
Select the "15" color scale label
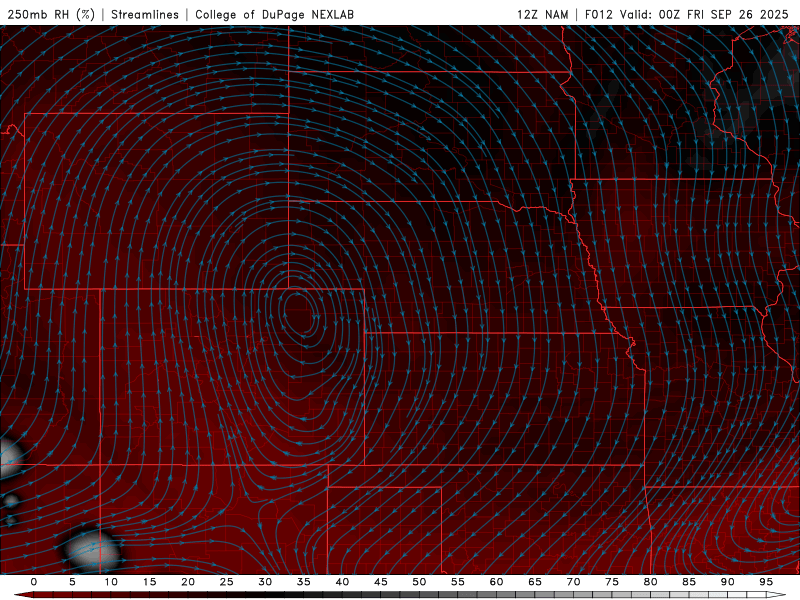click(149, 582)
